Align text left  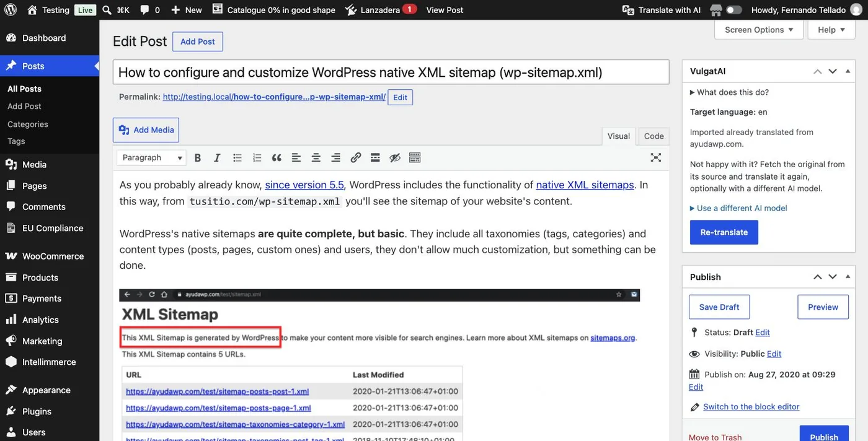(x=296, y=158)
